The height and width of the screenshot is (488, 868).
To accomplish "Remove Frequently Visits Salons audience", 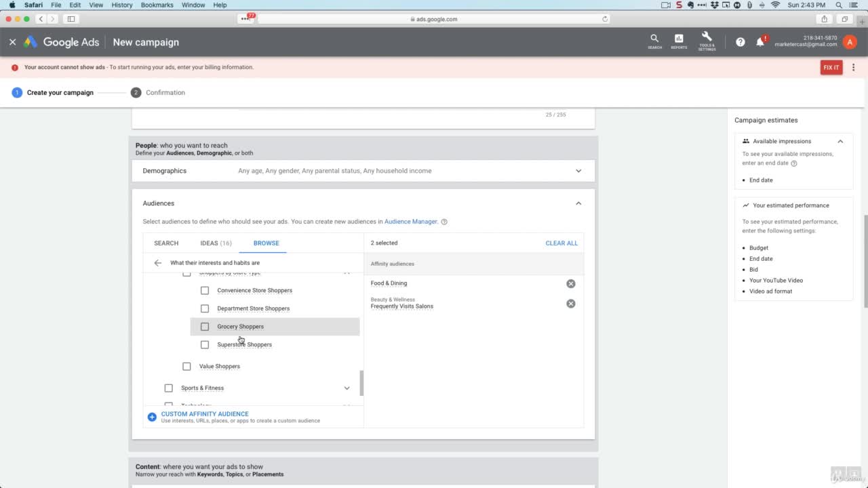I will [571, 304].
